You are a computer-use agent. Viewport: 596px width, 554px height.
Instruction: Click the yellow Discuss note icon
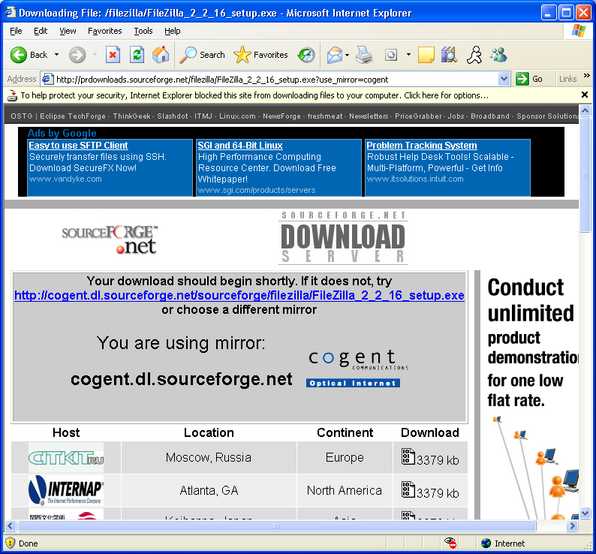pyautogui.click(x=426, y=55)
